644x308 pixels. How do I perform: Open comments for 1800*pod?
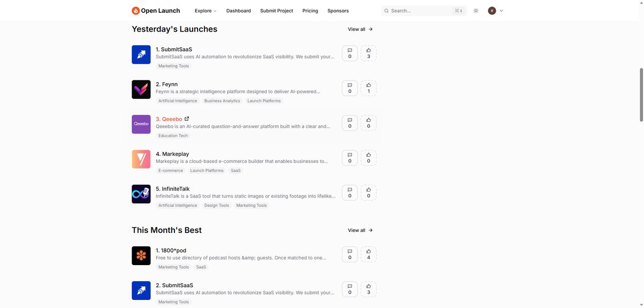coord(350,254)
